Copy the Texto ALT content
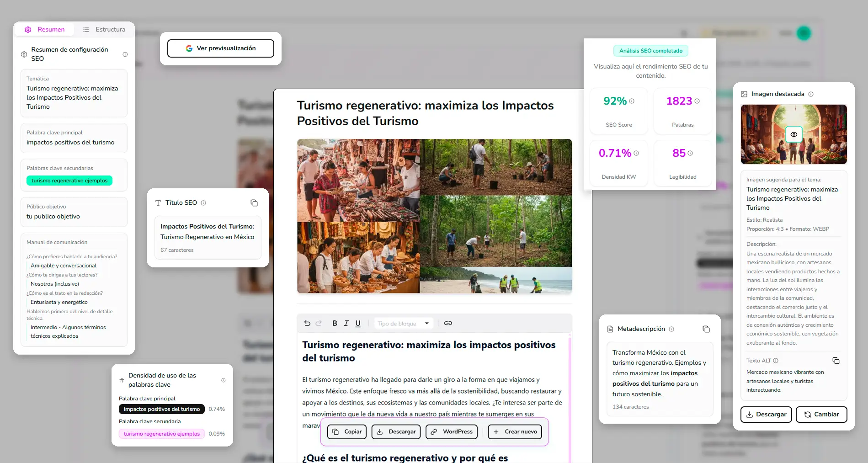Screen dimensions: 868x463 click(836, 361)
